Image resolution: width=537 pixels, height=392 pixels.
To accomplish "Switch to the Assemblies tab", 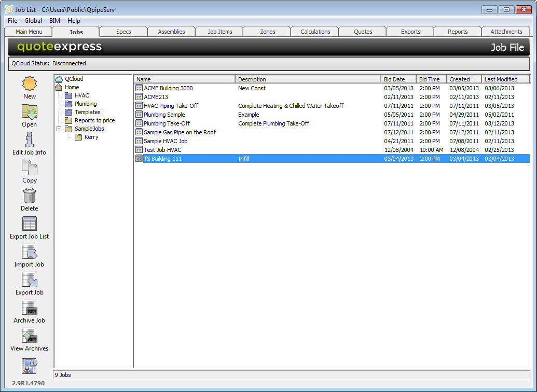I will coord(171,32).
